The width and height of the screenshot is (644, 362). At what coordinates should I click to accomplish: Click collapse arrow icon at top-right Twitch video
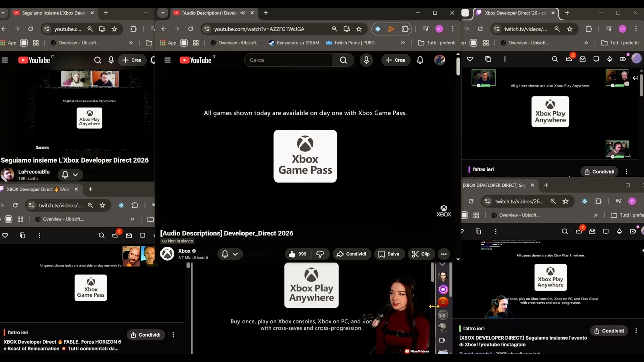tap(635, 78)
